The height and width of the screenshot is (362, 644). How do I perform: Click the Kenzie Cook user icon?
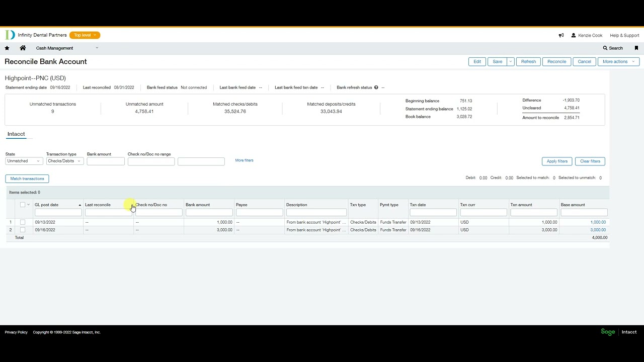pyautogui.click(x=574, y=35)
